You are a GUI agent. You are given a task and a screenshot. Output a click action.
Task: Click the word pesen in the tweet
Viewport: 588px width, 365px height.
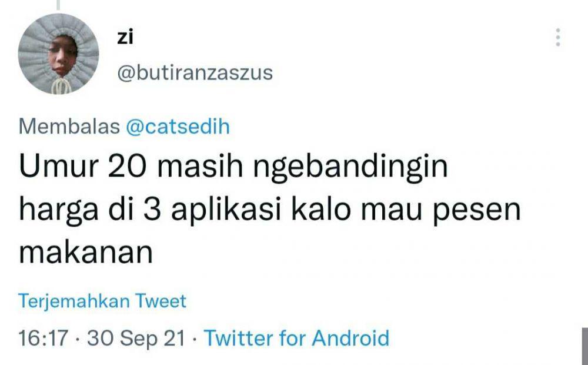[x=477, y=212]
